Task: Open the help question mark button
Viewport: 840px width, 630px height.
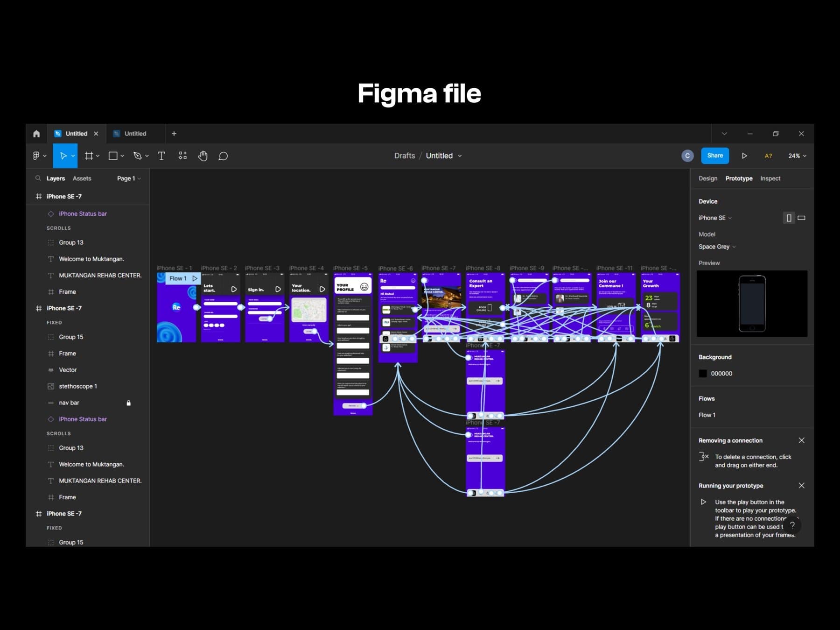Action: 792,525
